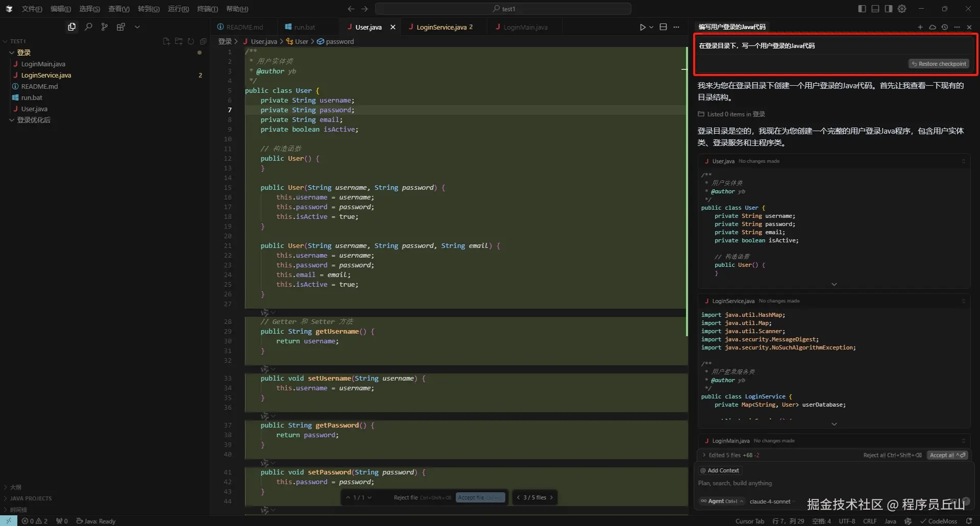This screenshot has height=526, width=980.
Task: Open chat history clock icon
Action: [x=945, y=27]
